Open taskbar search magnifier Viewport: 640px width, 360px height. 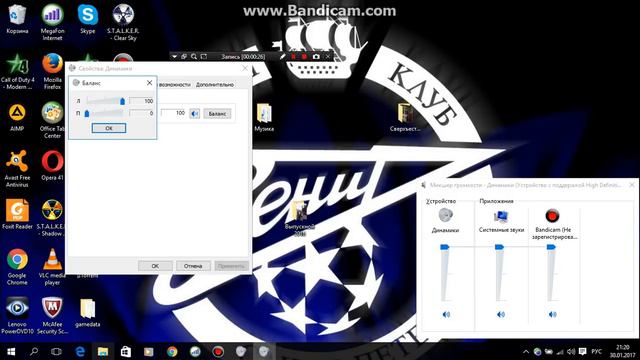(x=34, y=351)
